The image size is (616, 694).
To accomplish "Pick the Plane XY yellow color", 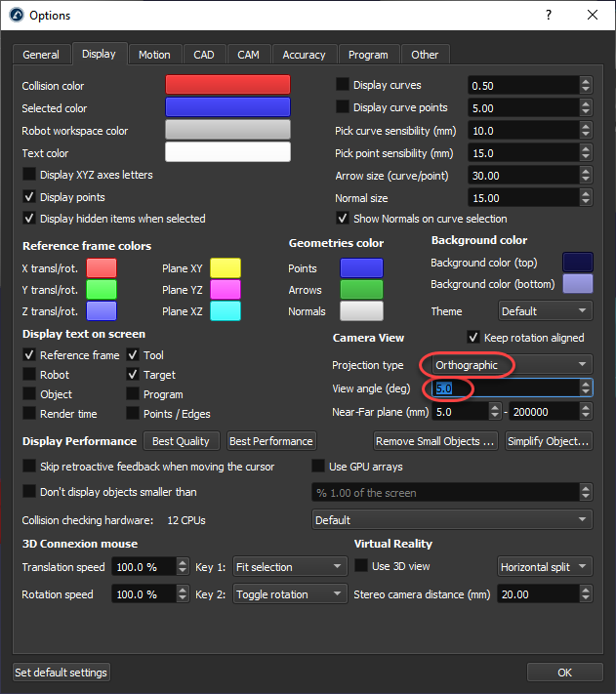I will (225, 268).
